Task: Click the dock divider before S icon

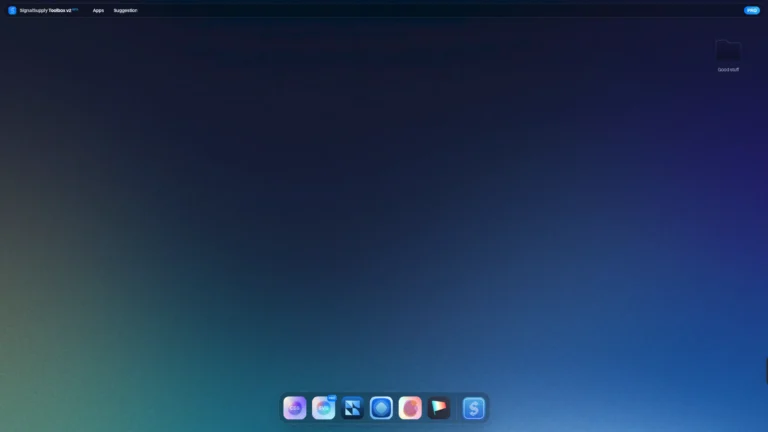Action: point(457,408)
